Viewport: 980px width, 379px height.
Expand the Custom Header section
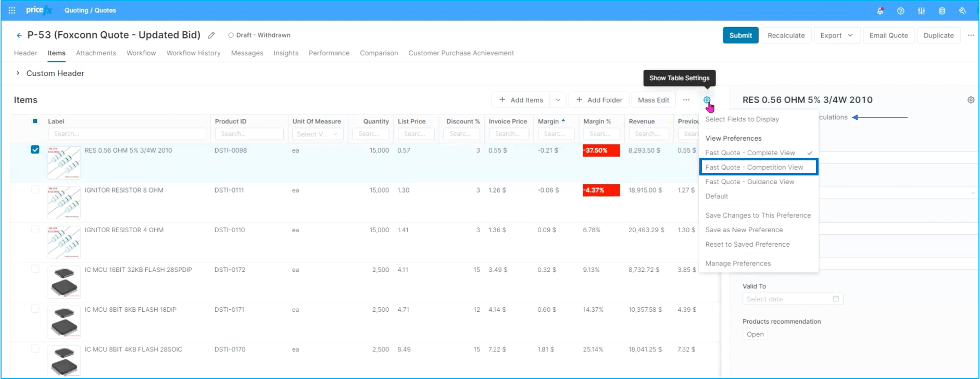18,73
